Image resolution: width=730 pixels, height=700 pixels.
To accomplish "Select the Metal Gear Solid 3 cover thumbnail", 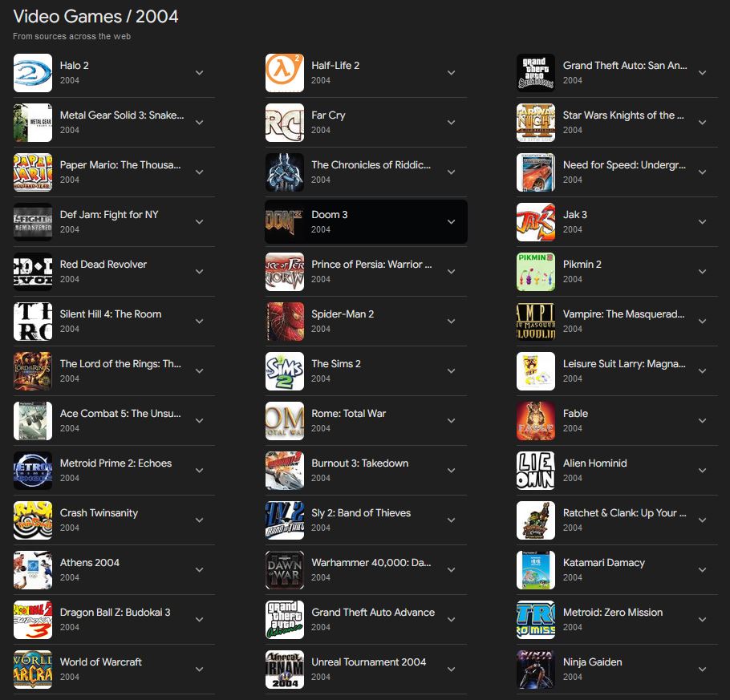I will 33,123.
